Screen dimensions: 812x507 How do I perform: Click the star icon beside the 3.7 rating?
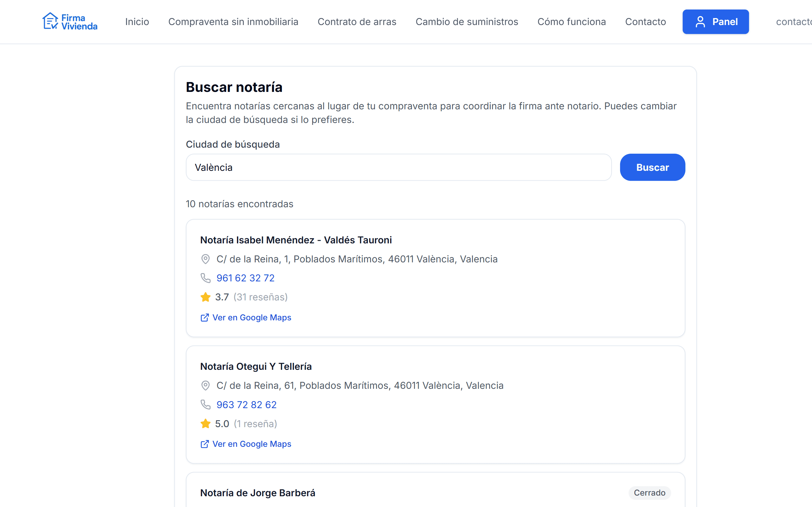[205, 297]
